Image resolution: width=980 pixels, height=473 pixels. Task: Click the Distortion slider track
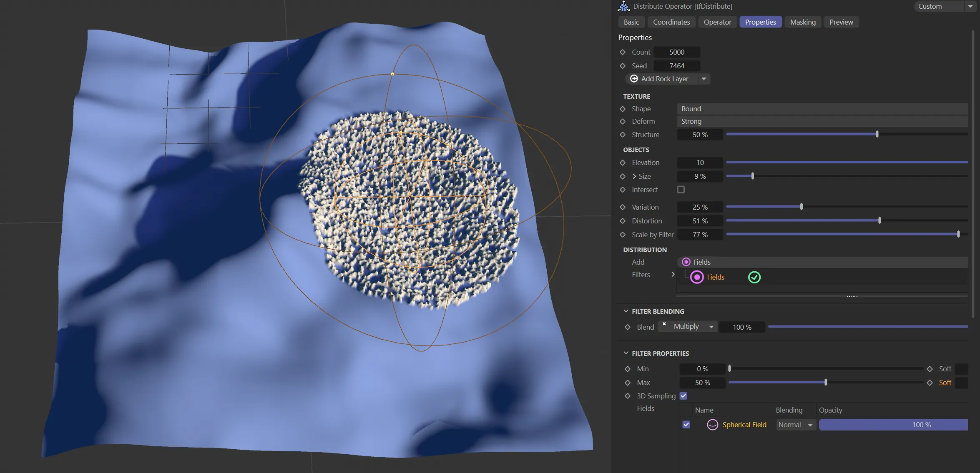tap(847, 220)
